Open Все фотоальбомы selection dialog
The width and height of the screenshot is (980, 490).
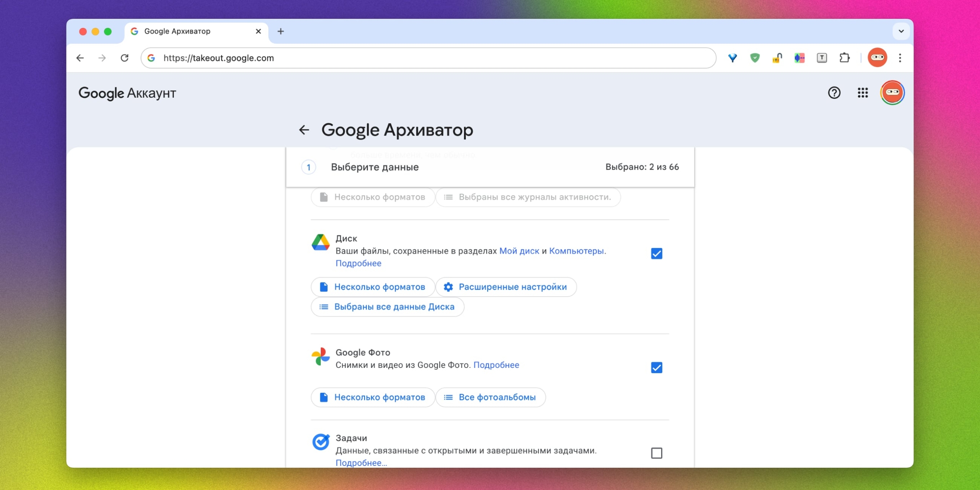(491, 397)
